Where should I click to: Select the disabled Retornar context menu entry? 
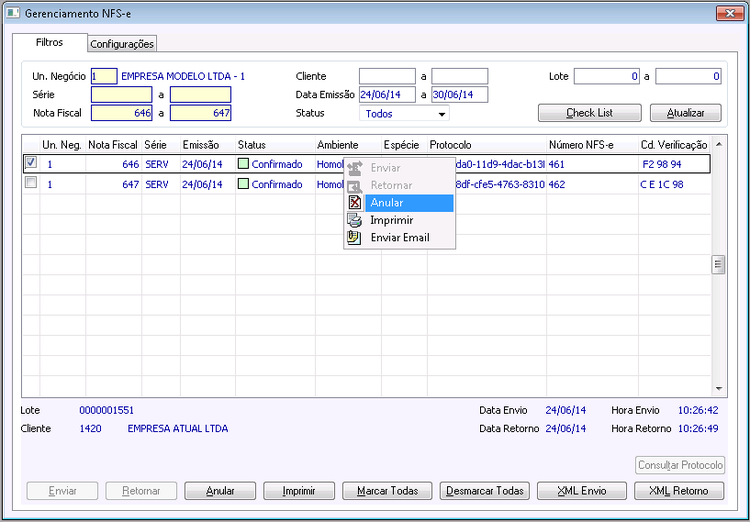pyautogui.click(x=399, y=186)
